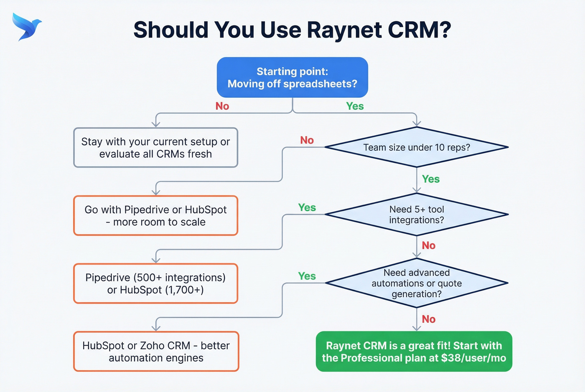Select the Stay with your current setup box
585x392 pixels.
(x=155, y=147)
